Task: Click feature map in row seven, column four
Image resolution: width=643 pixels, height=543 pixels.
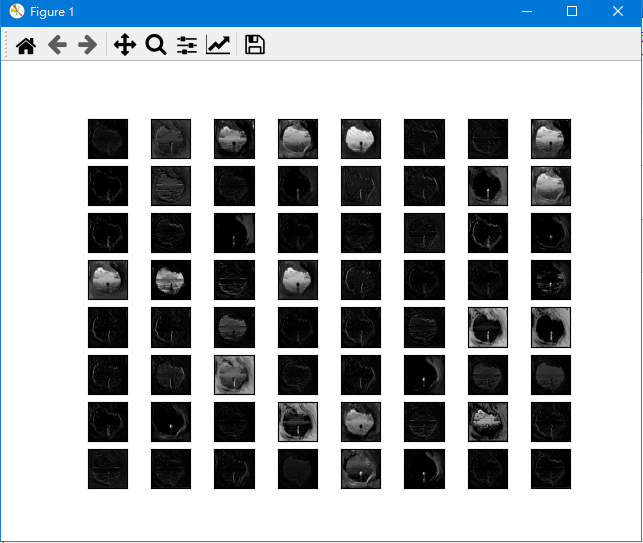Action: pyautogui.click(x=298, y=422)
